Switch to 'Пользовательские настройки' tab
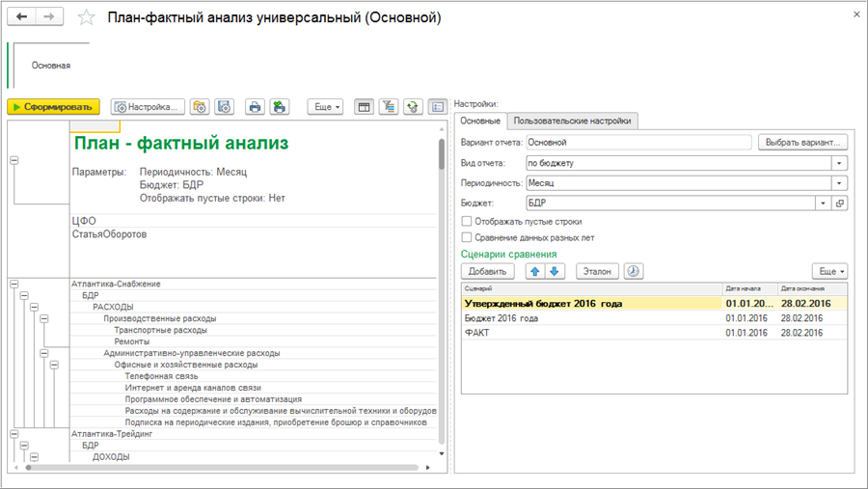 click(x=573, y=122)
